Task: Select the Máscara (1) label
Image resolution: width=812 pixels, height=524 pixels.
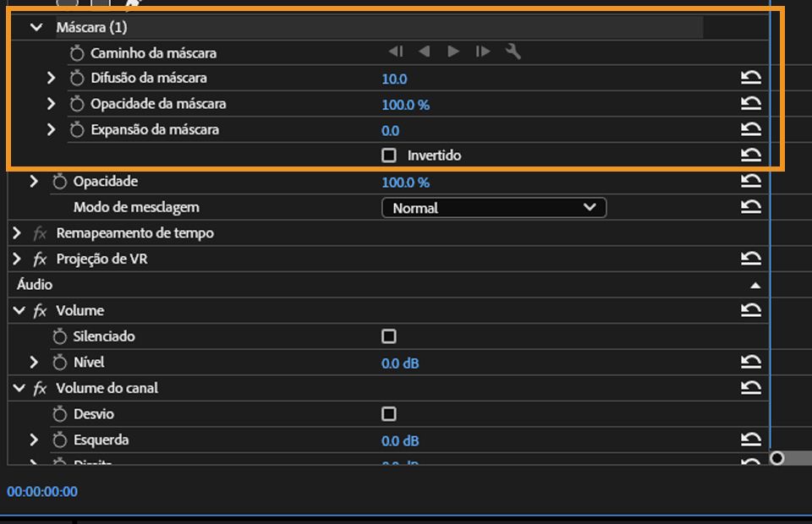Action: [x=91, y=27]
